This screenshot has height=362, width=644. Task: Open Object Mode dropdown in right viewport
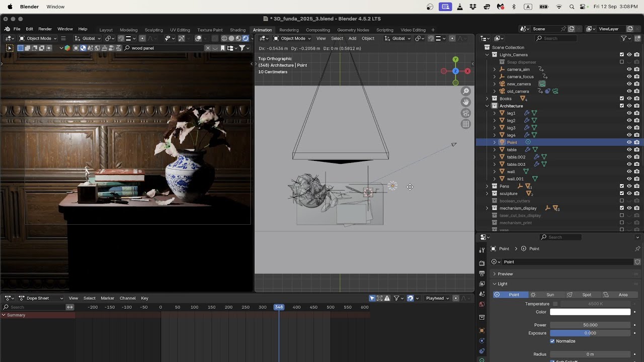point(293,38)
